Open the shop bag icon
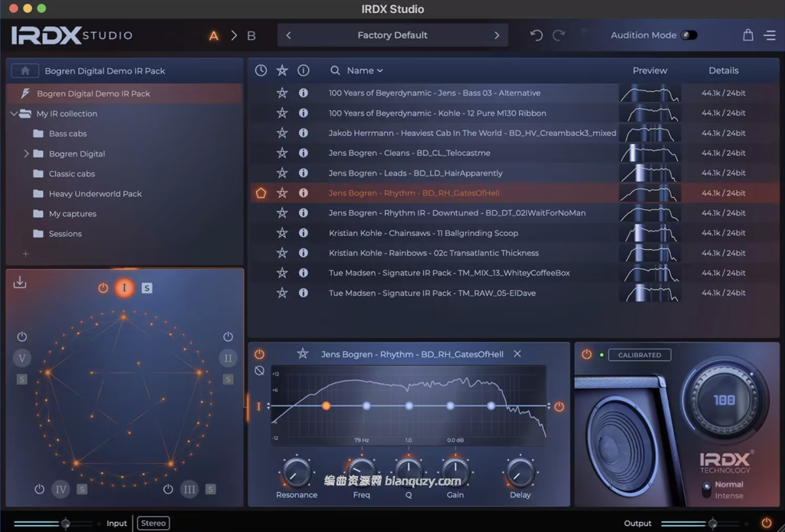The height and width of the screenshot is (532, 785). pos(748,35)
